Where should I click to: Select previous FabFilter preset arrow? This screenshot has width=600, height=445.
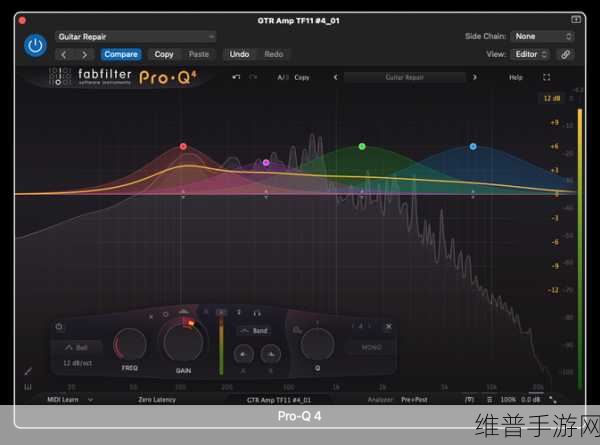[x=336, y=77]
